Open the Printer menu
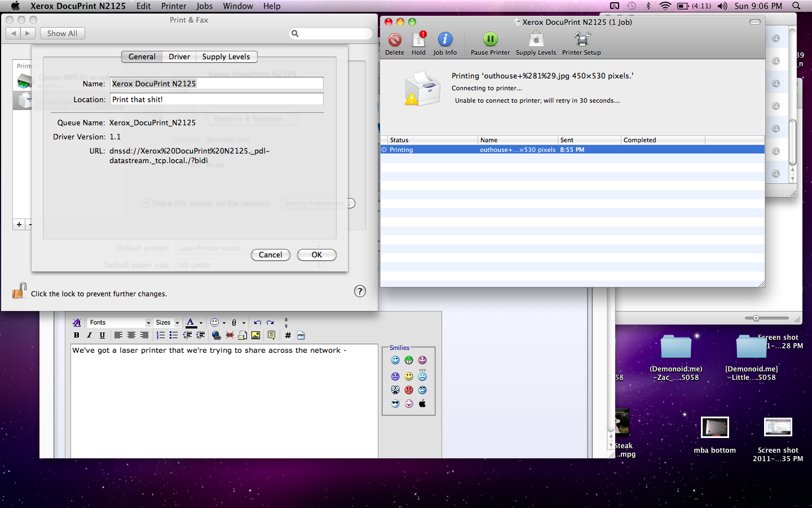Image resolution: width=812 pixels, height=508 pixels. pos(174,6)
